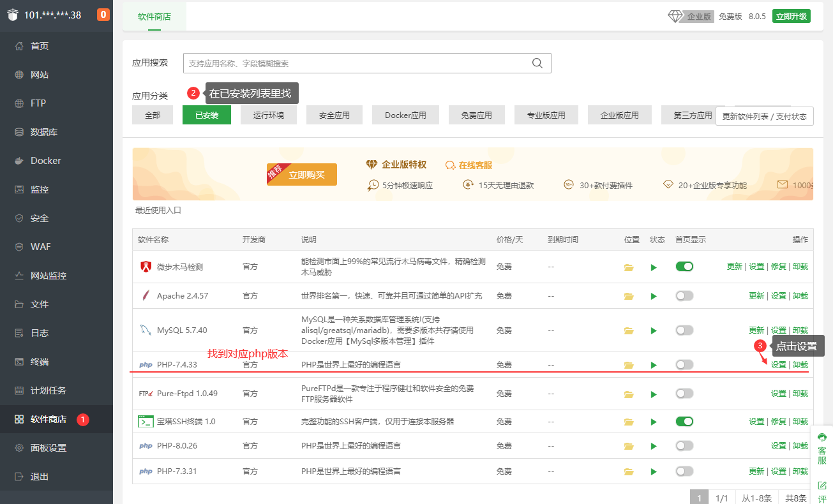Click the status play icon for 宝塔SSH终端
The height and width of the screenshot is (504, 833).
[654, 422]
